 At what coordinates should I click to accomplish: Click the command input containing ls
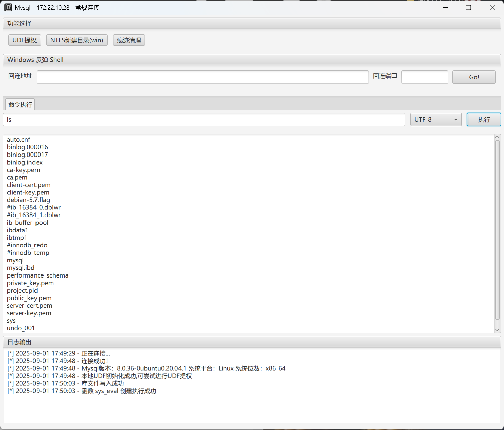pyautogui.click(x=204, y=120)
